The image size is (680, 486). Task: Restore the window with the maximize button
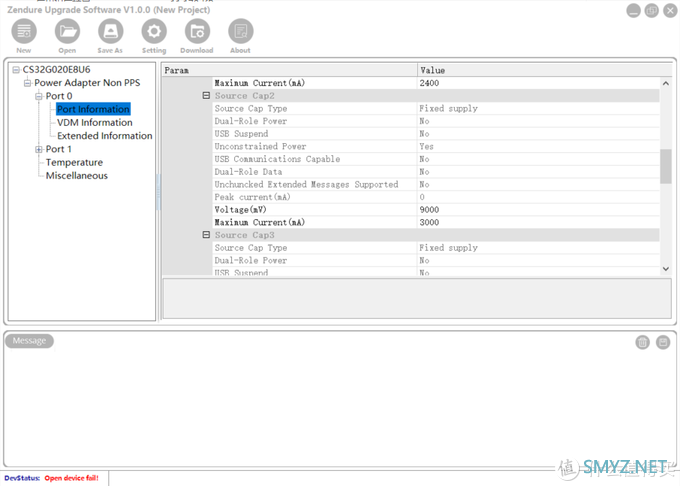click(651, 10)
